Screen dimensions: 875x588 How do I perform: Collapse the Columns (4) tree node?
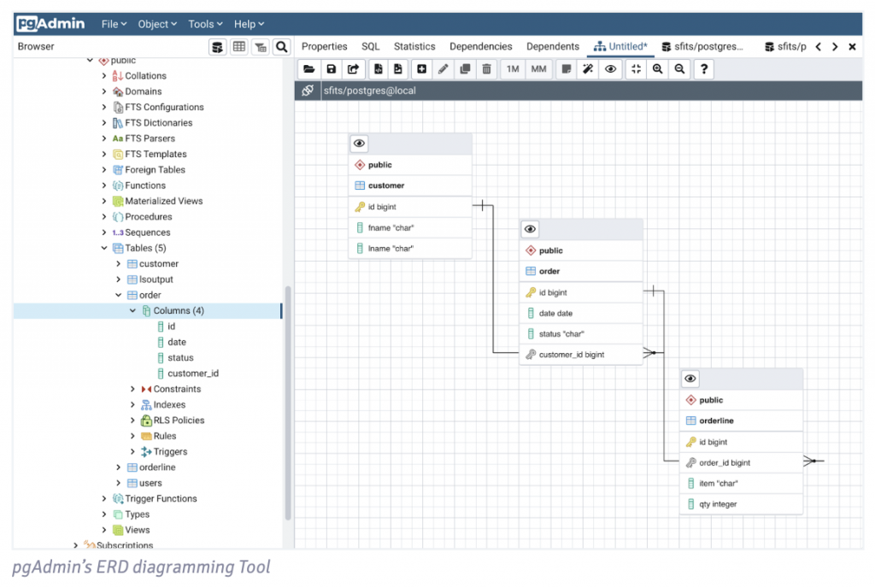tap(132, 311)
